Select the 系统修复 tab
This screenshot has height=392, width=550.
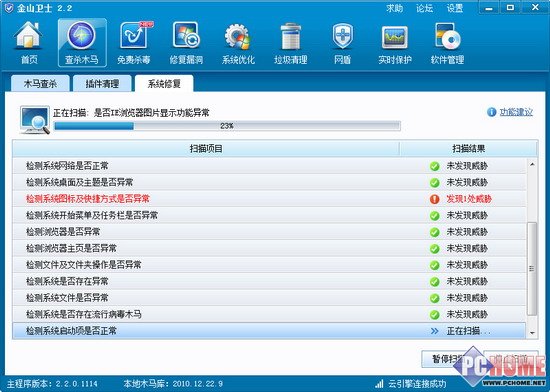point(164,83)
